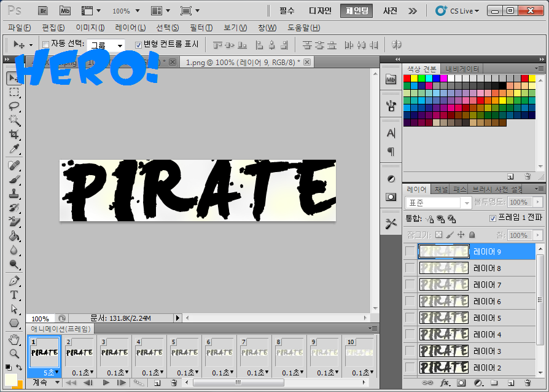Select the Rectangular Marquee tool
This screenshot has height=392, width=549.
pos(14,93)
